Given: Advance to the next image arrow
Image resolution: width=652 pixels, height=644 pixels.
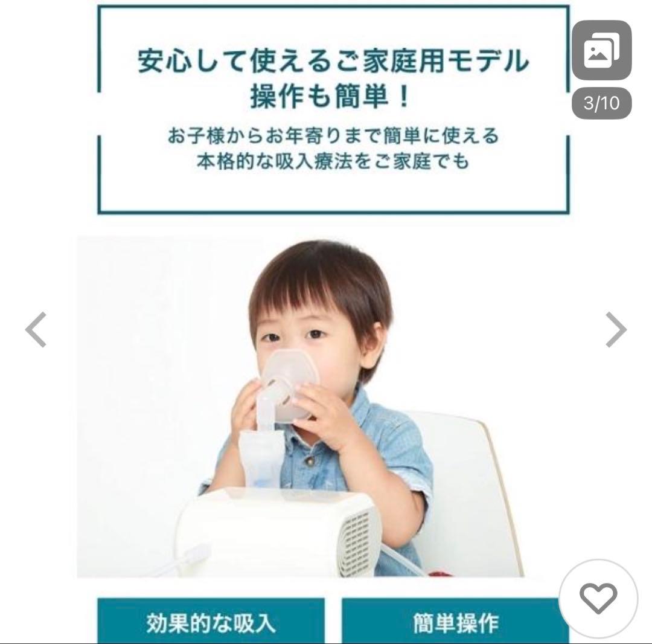Looking at the screenshot, I should pos(616,329).
